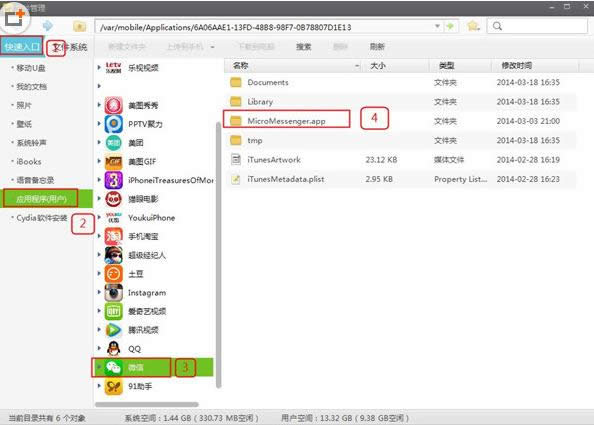
Task: Open the YoukuiPhone app icon
Action: coord(114,217)
